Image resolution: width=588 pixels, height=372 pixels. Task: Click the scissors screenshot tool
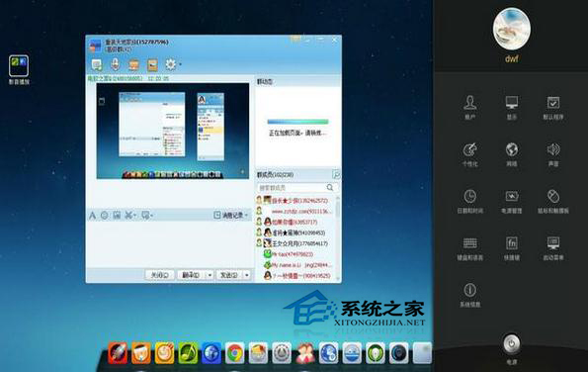coord(128,215)
